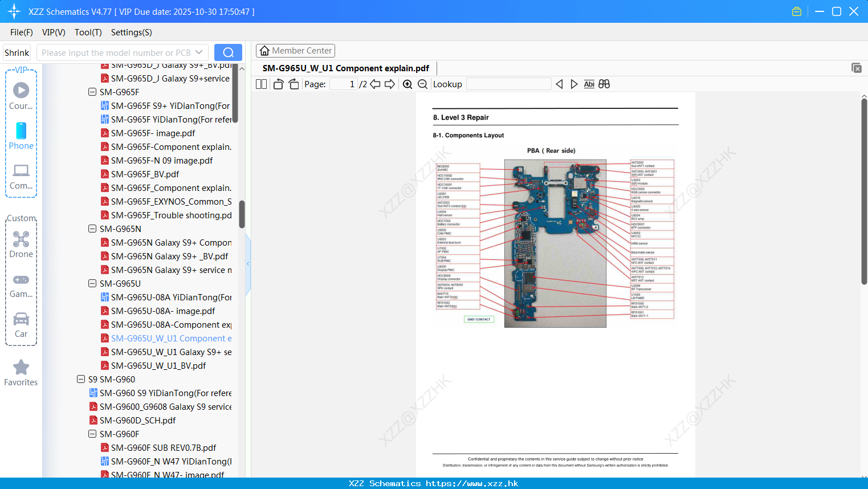Click the blue search button
Viewport: 868px width, 489px height.
(228, 52)
